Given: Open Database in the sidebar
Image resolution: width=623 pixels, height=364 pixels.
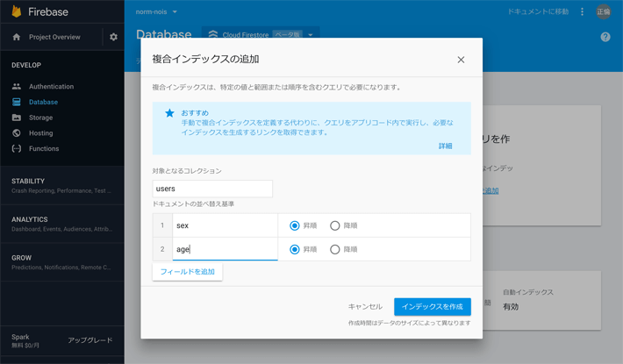Looking at the screenshot, I should point(43,102).
